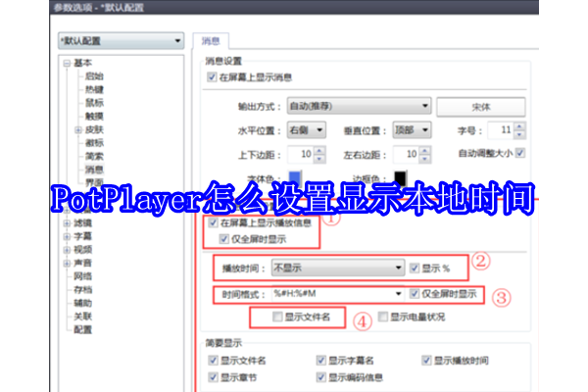Viewport: 588px width, 392px height.
Task: Enable the 显示电量状况 checkbox
Action: 383,317
